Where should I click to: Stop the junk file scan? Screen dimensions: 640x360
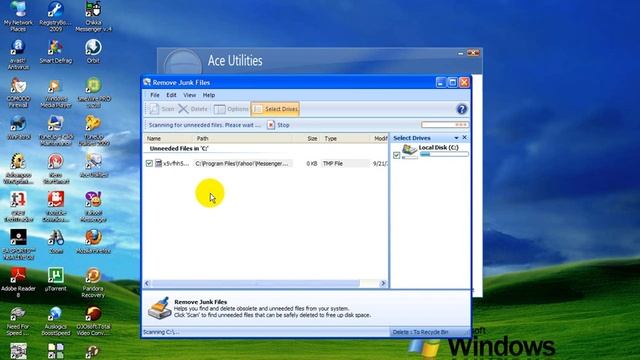tap(279, 125)
